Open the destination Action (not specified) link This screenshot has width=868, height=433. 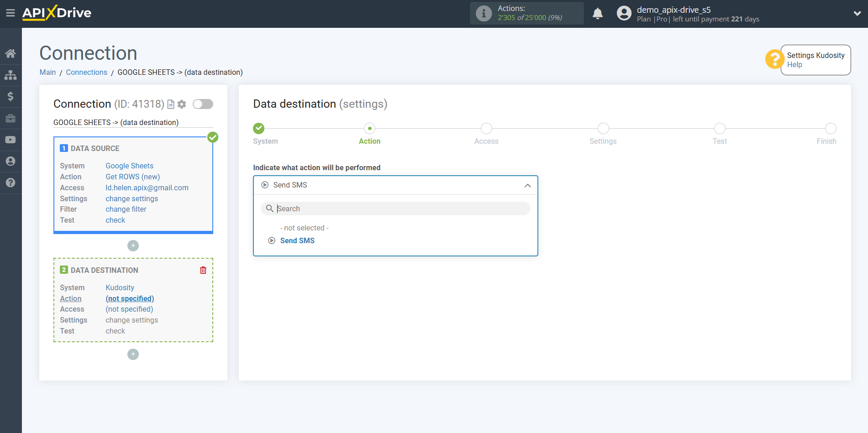[x=130, y=298]
